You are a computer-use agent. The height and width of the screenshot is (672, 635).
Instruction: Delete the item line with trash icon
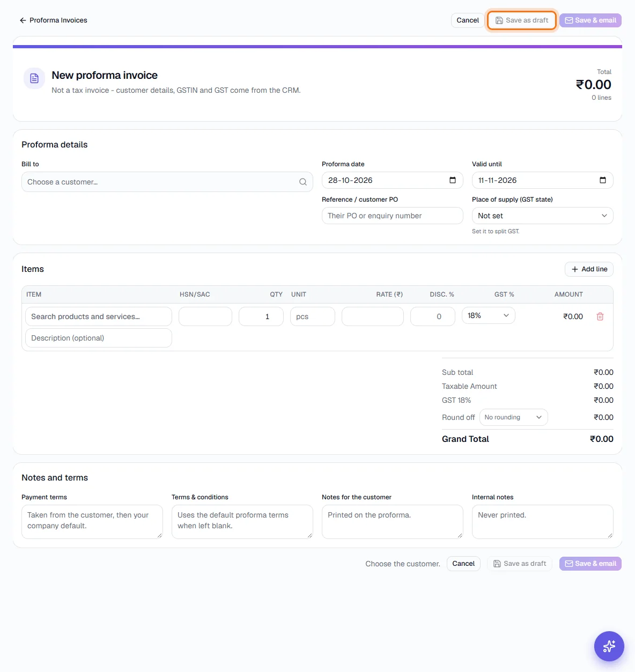click(x=600, y=316)
